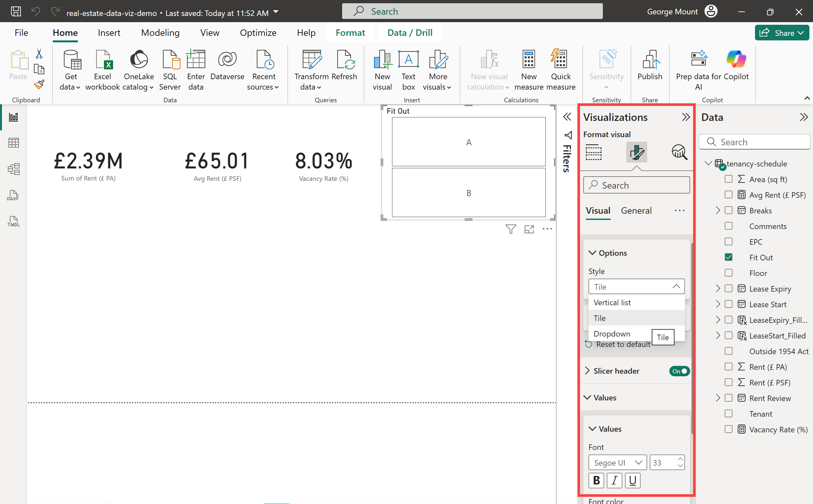
Task: Select the Analytics magnifier icon in Visualizations
Action: (x=679, y=152)
